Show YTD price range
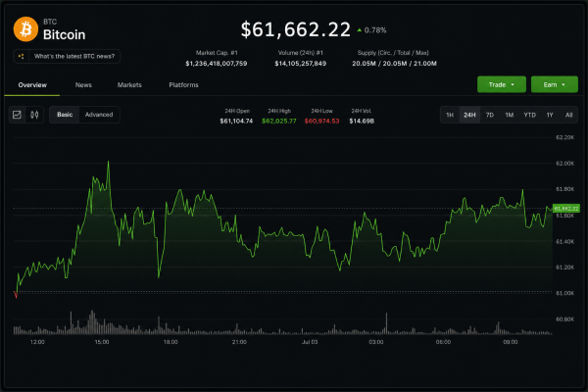The image size is (588, 392). tap(529, 115)
